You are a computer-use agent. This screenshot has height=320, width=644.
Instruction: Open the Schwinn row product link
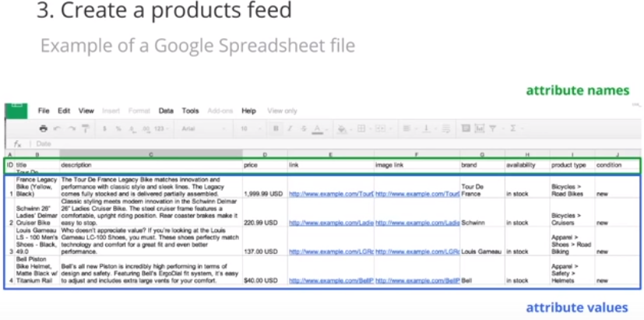point(330,223)
